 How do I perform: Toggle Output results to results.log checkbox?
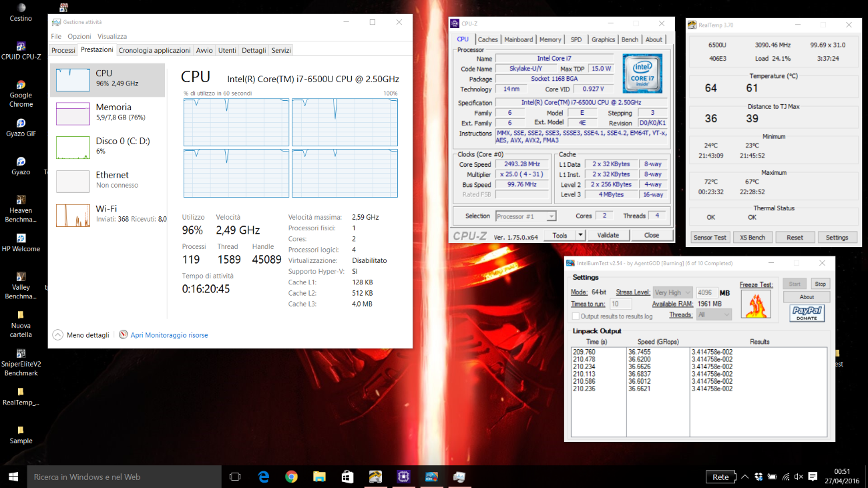(x=576, y=316)
